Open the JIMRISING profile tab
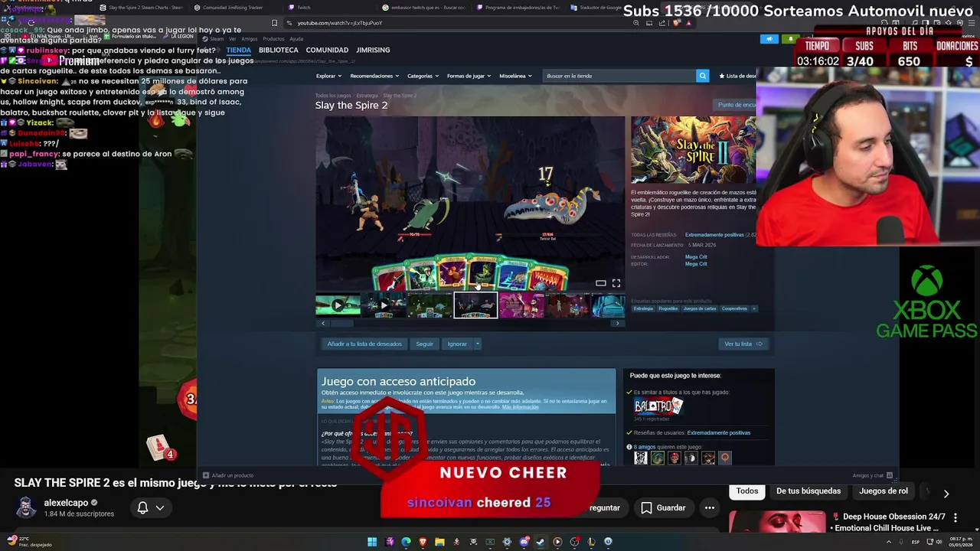Screen dimensions: 980x551 coord(373,50)
